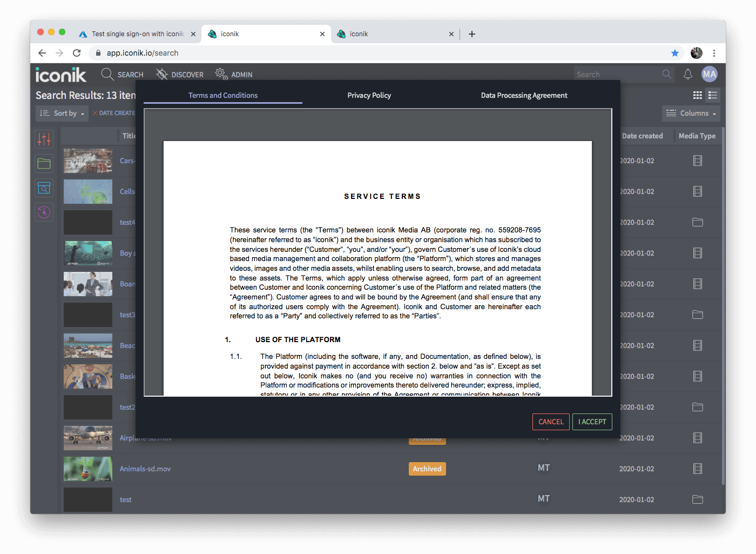Click the notifications bell icon
Image resolution: width=756 pixels, height=554 pixels.
click(x=687, y=75)
